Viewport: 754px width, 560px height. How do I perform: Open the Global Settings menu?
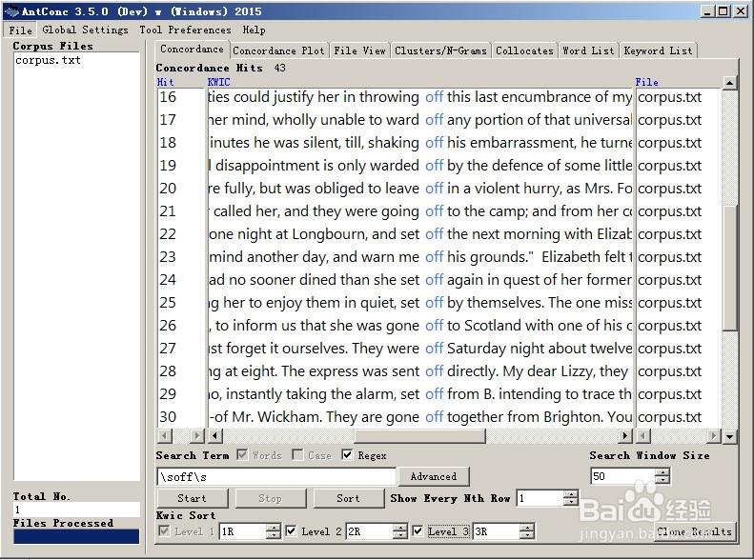[85, 30]
